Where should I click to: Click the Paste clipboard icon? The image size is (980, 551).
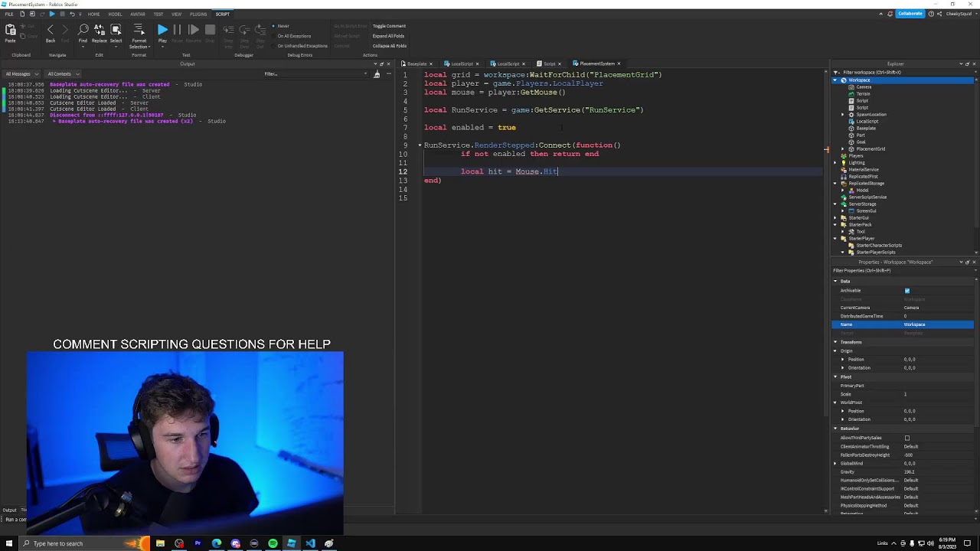tap(11, 31)
